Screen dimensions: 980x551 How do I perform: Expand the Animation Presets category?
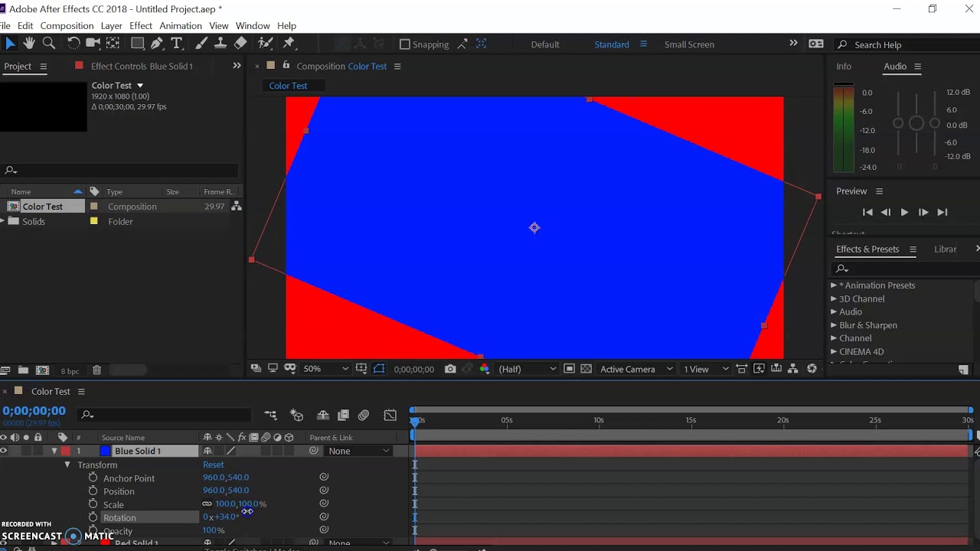click(834, 285)
